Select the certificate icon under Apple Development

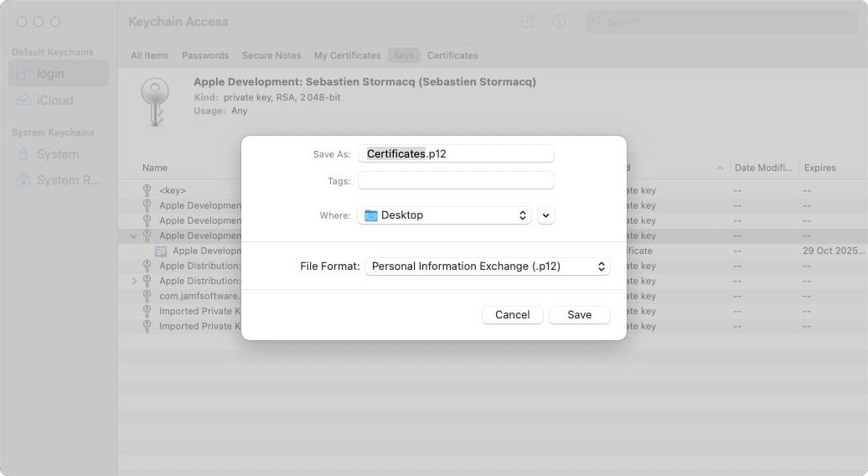click(161, 251)
